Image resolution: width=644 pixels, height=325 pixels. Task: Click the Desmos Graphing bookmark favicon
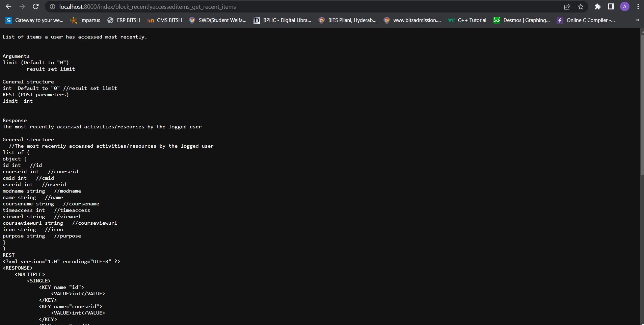(x=497, y=20)
